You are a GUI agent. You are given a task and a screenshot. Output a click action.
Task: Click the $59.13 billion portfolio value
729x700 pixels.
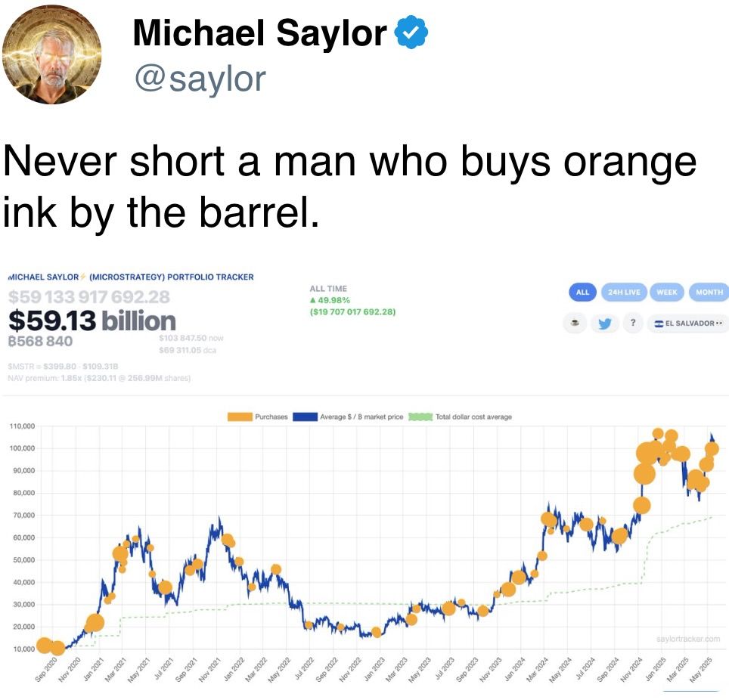tap(92, 321)
